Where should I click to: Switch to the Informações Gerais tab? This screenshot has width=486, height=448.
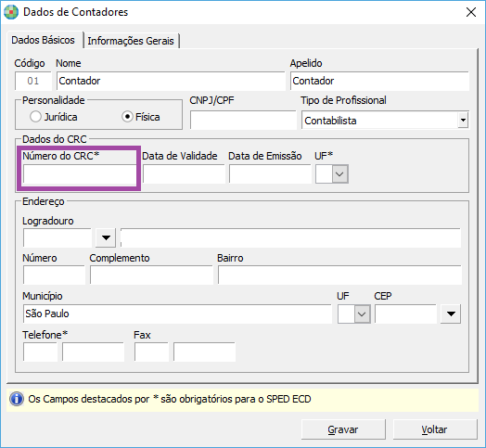click(x=131, y=41)
